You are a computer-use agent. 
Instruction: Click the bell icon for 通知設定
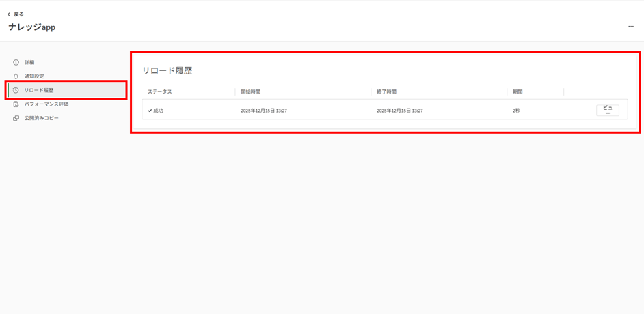pyautogui.click(x=16, y=76)
